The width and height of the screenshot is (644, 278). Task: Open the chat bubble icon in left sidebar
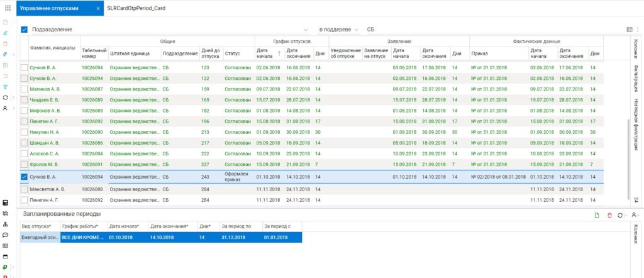(5, 235)
